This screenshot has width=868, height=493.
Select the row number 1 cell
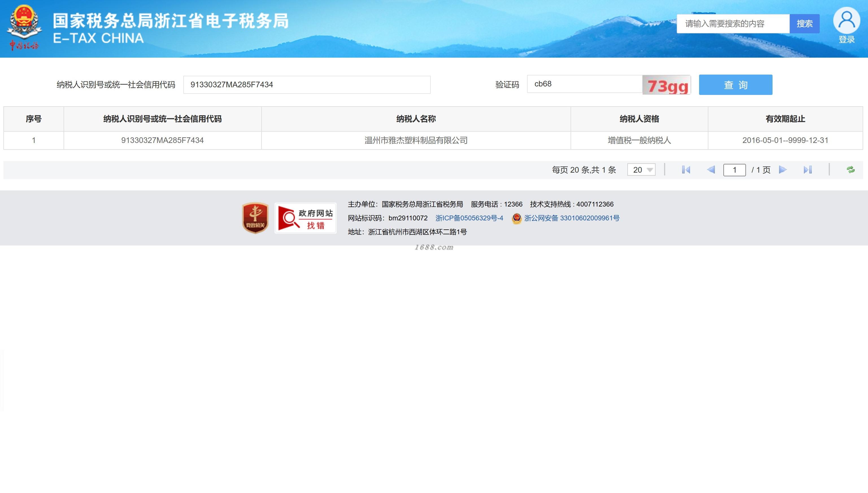pyautogui.click(x=34, y=140)
